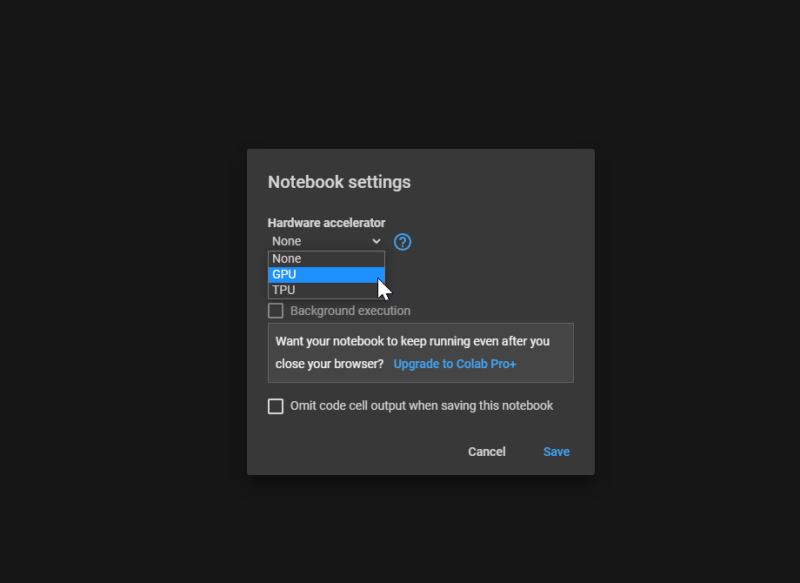Click the Omit code cell output label
800x583 pixels.
point(421,406)
